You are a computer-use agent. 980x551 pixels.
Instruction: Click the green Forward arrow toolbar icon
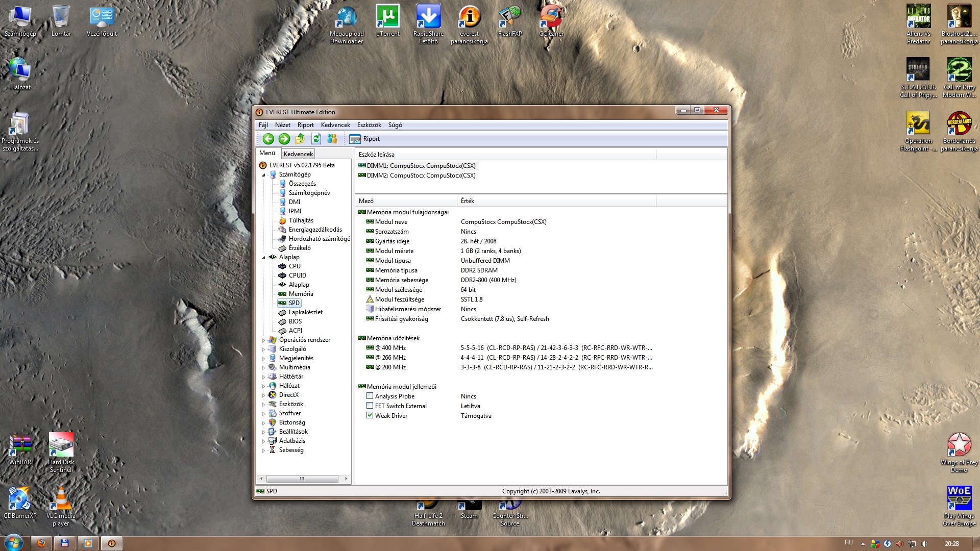pyautogui.click(x=284, y=139)
